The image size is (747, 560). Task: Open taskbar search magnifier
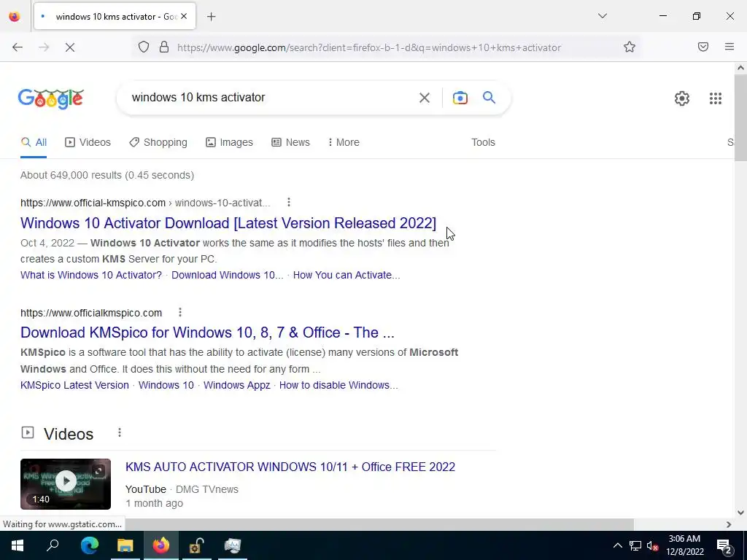pyautogui.click(x=53, y=545)
